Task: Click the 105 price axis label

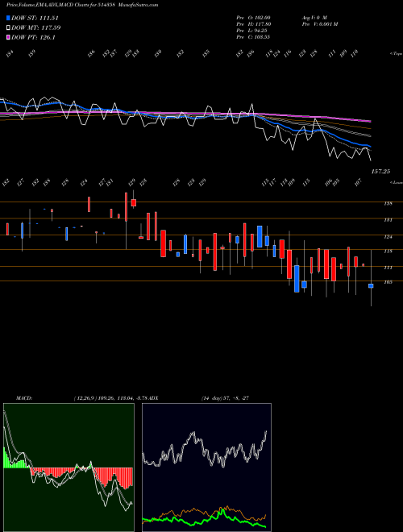Action: point(388,282)
